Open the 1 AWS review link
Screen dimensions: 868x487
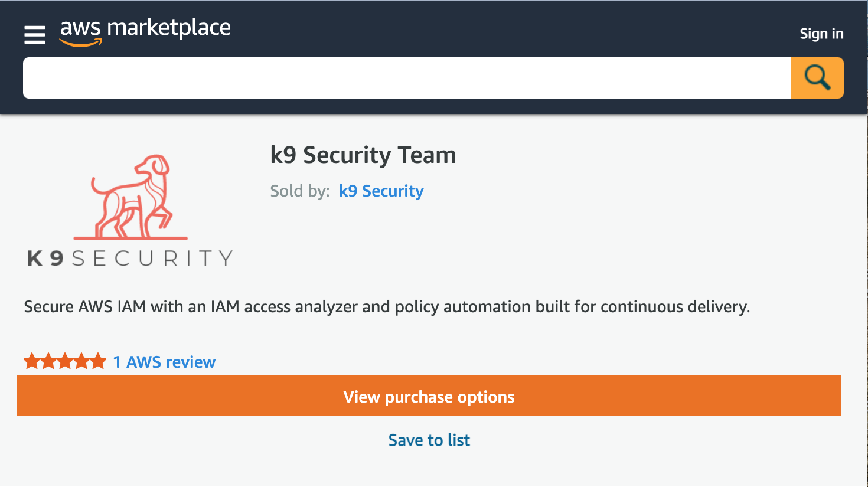[x=164, y=362]
